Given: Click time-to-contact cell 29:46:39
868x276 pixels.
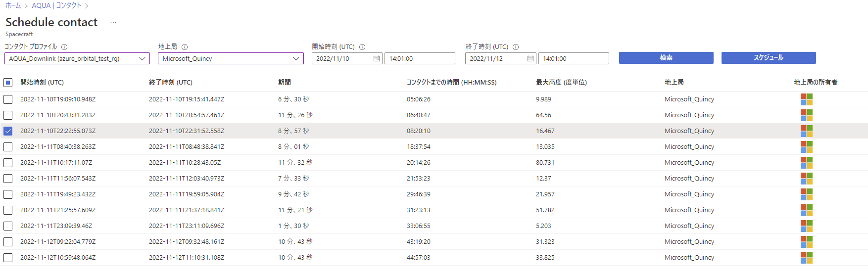Looking at the screenshot, I should (419, 194).
